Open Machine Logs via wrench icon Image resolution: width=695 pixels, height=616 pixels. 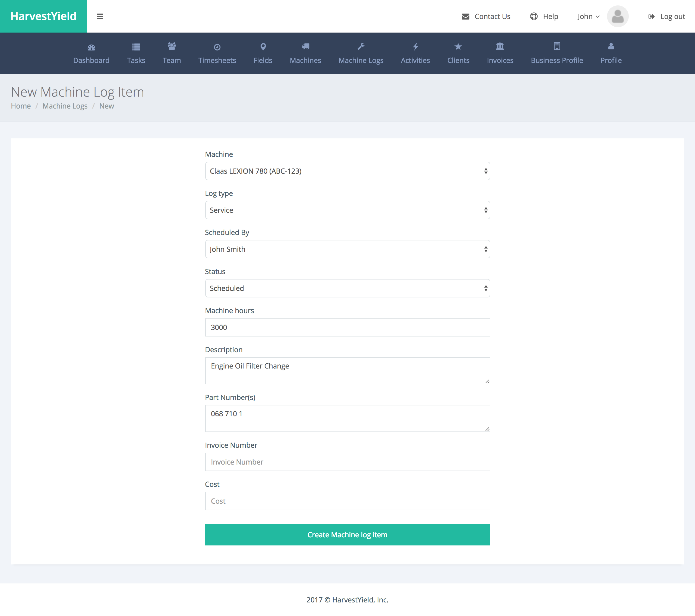pyautogui.click(x=361, y=53)
